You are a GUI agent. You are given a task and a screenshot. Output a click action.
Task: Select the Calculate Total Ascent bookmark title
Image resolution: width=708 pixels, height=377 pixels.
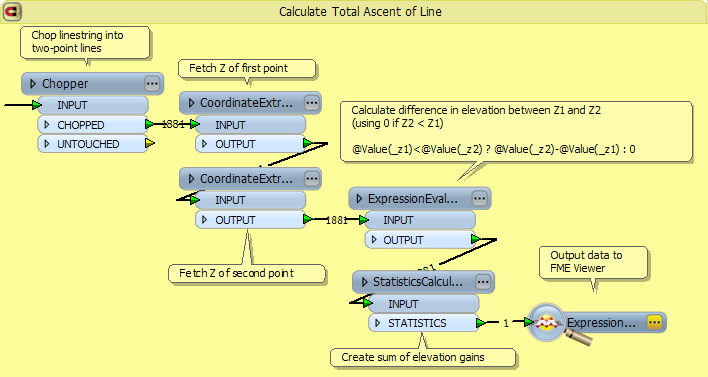[360, 12]
